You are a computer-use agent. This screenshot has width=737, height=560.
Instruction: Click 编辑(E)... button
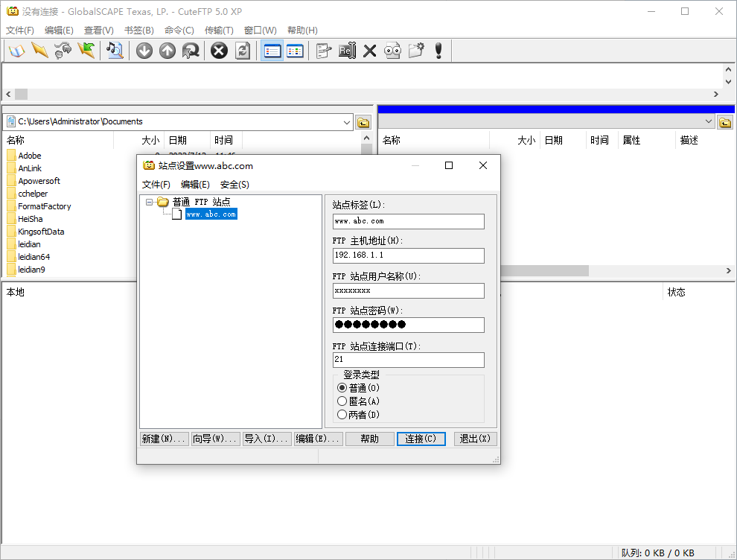319,439
